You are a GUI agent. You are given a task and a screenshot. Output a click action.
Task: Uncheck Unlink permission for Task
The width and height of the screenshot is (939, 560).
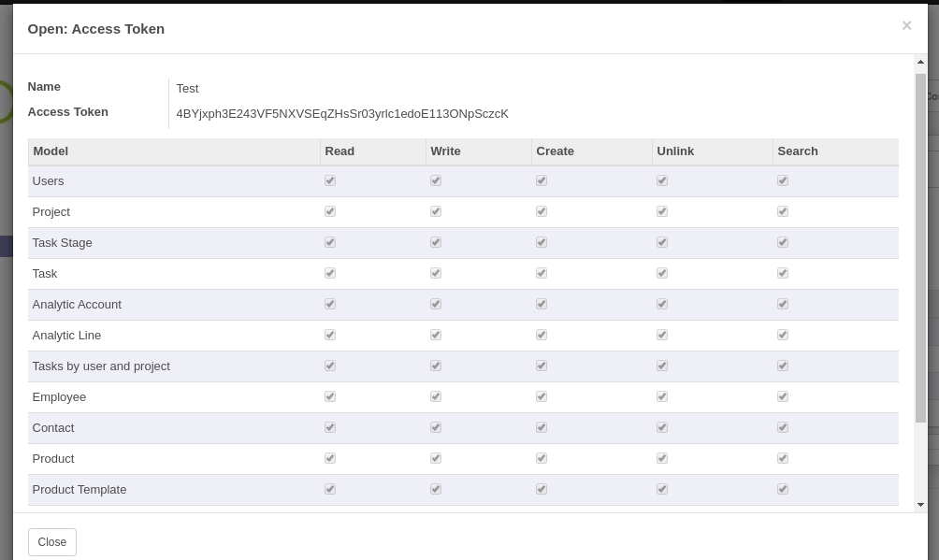click(661, 272)
